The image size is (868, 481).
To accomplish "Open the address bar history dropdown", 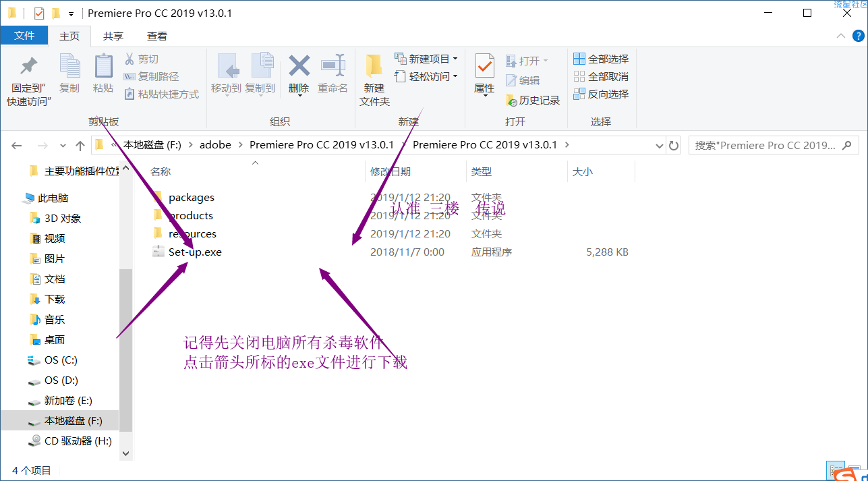I will click(660, 145).
